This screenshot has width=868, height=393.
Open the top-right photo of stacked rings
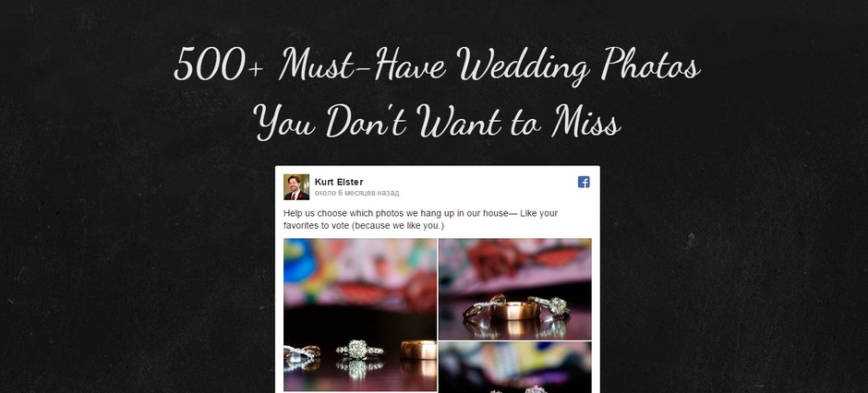(x=515, y=289)
